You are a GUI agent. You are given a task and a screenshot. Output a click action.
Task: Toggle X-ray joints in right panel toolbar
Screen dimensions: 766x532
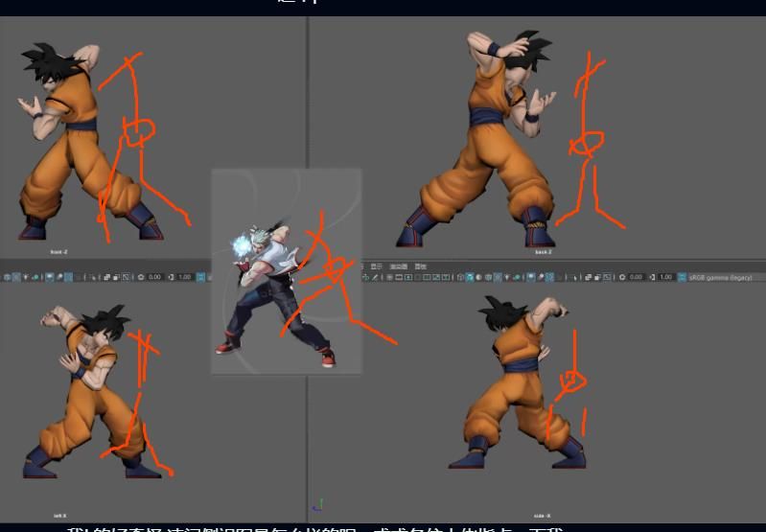(x=607, y=277)
